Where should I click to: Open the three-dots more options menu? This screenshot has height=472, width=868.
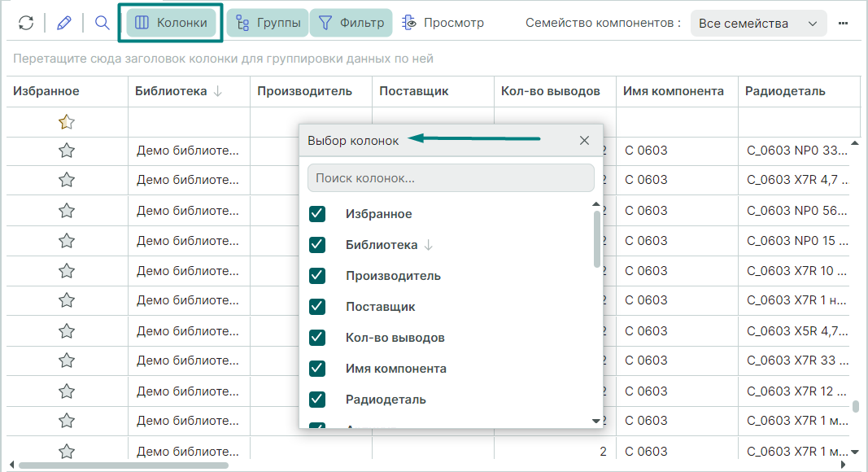(844, 23)
